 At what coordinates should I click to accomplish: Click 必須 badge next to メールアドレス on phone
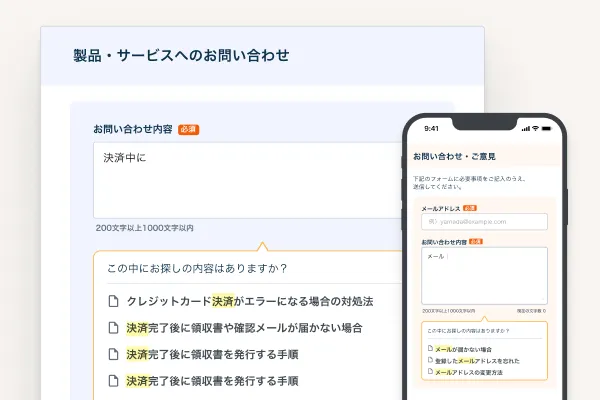[x=470, y=208]
